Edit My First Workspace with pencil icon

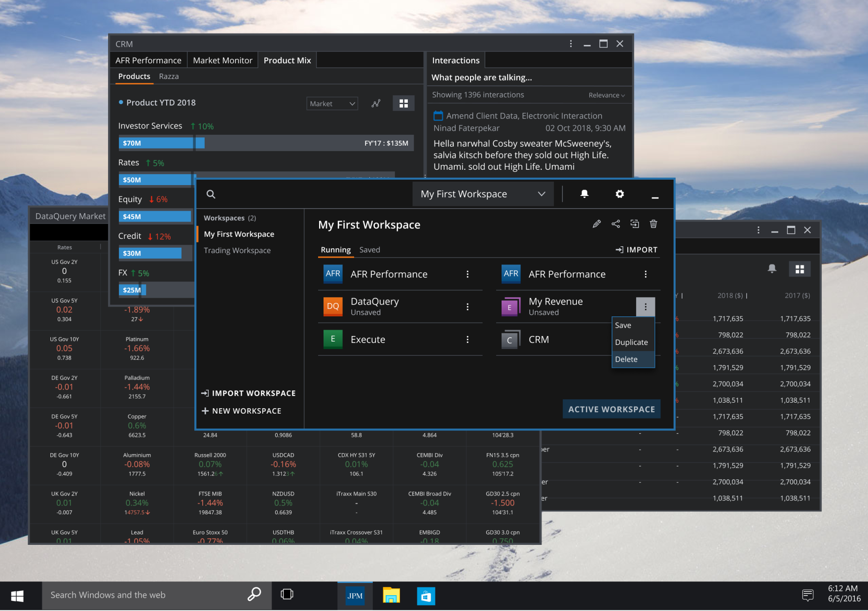click(597, 224)
